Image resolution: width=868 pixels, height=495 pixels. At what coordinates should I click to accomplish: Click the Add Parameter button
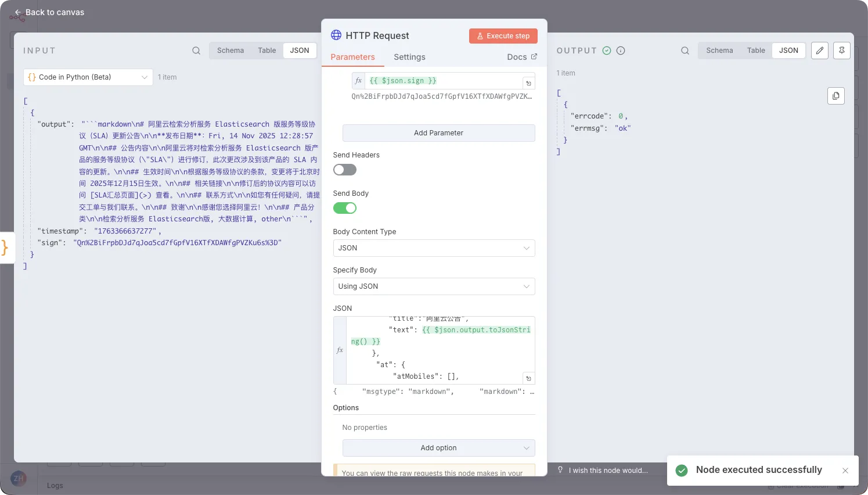point(438,133)
